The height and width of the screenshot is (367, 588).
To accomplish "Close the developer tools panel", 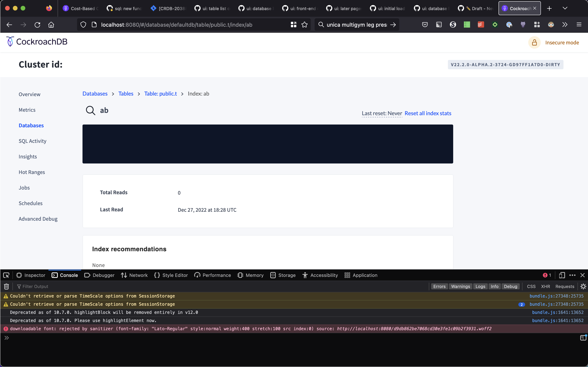I will point(583,275).
